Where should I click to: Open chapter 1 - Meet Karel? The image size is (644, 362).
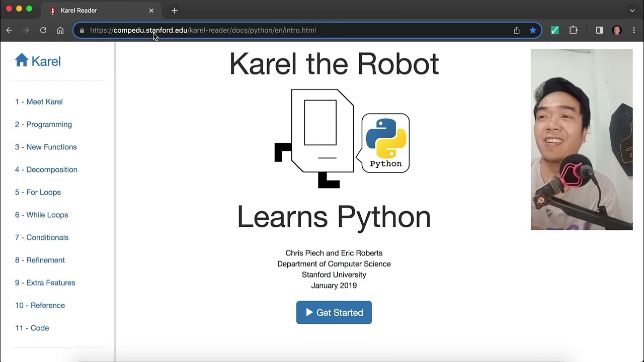coord(39,102)
